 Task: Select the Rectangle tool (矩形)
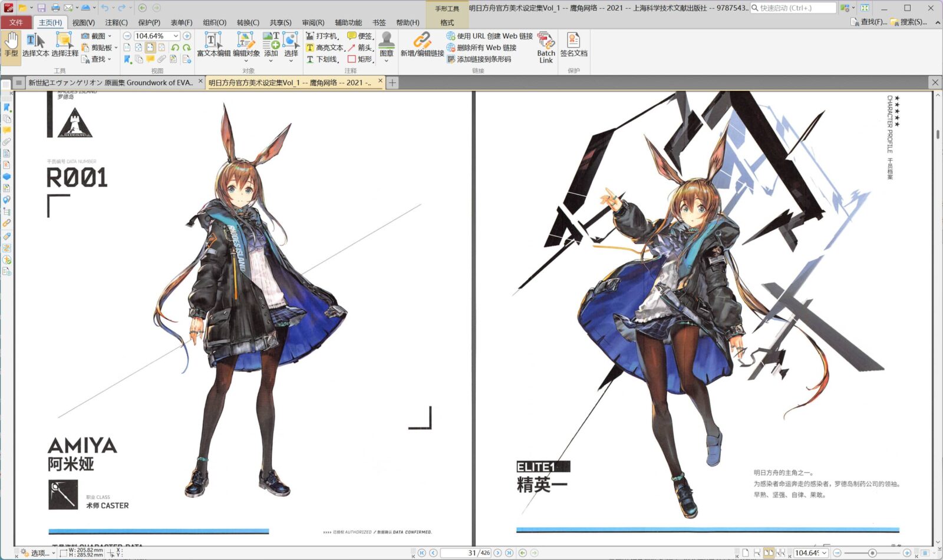point(360,59)
